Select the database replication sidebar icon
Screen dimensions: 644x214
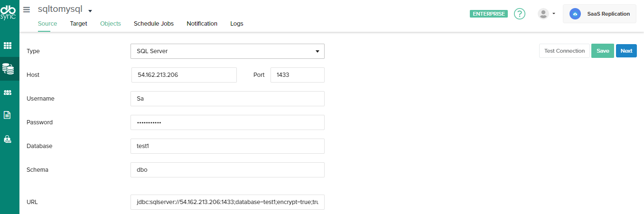8,68
